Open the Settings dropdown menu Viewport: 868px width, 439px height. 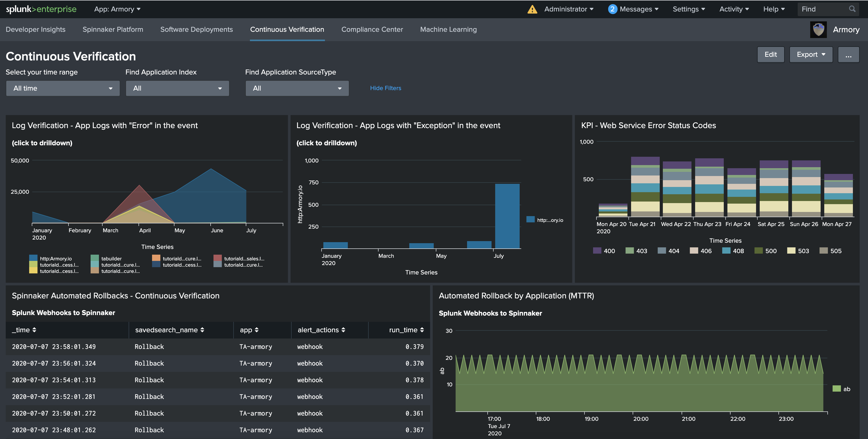pos(689,9)
